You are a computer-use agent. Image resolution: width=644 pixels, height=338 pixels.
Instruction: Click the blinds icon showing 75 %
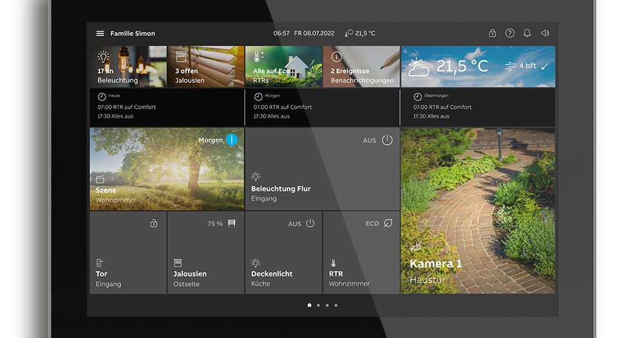[x=232, y=223]
